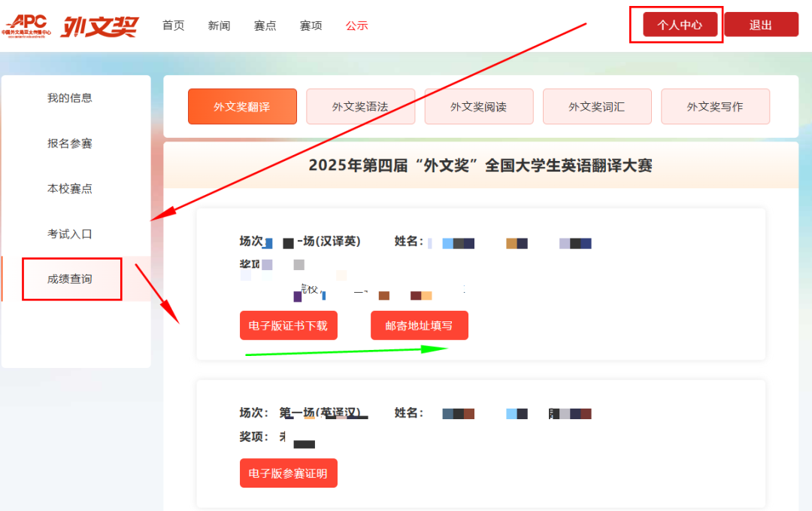The height and width of the screenshot is (511, 812).
Task: Select 成绩查询 in the sidebar
Action: click(70, 278)
